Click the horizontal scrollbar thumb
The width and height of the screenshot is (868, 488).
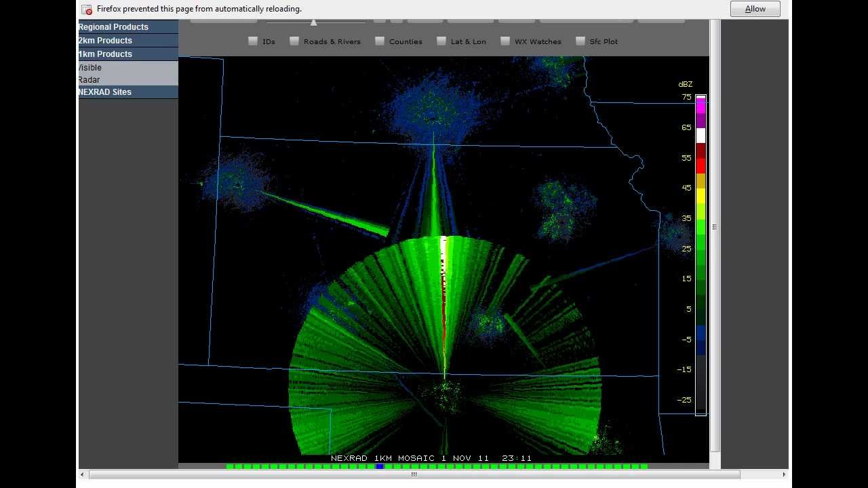[414, 474]
